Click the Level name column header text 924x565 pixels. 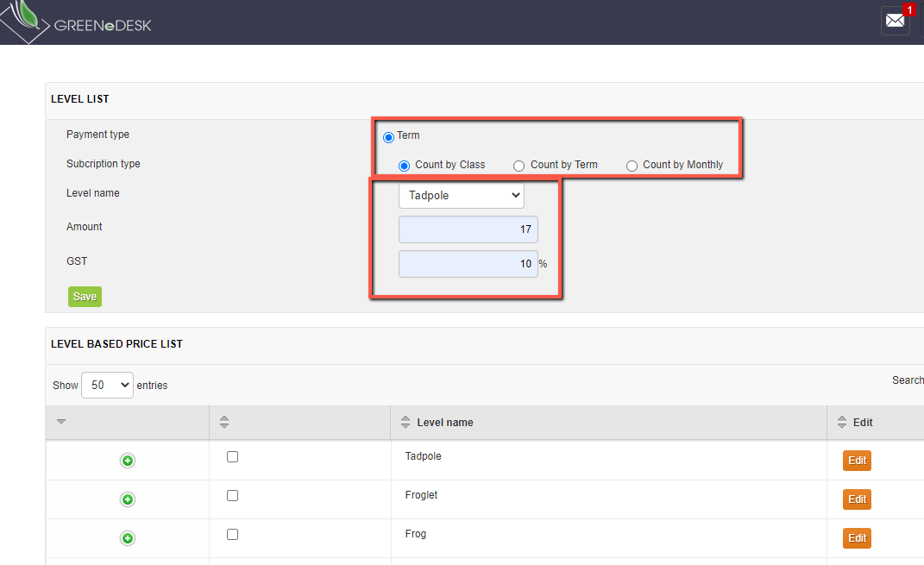click(445, 423)
